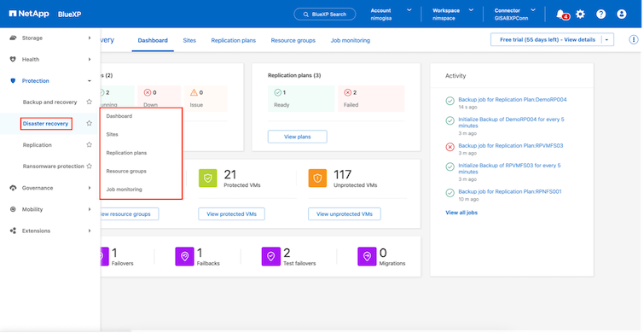Switch to the Job monitoring tab

351,40
